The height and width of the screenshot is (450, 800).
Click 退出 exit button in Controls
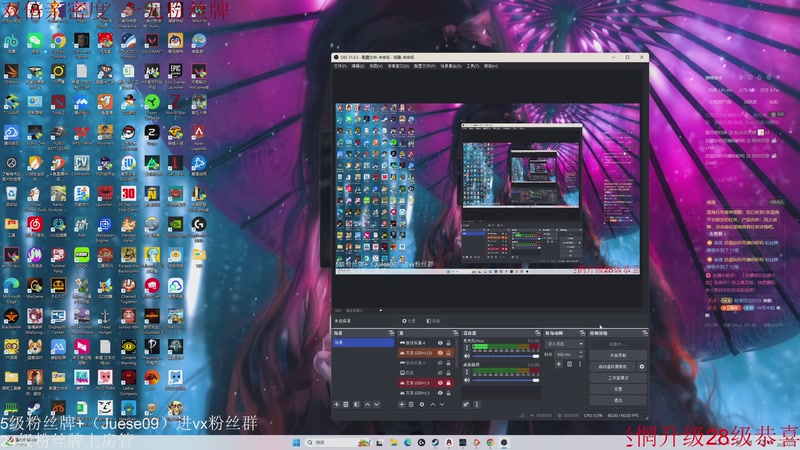[x=618, y=401]
